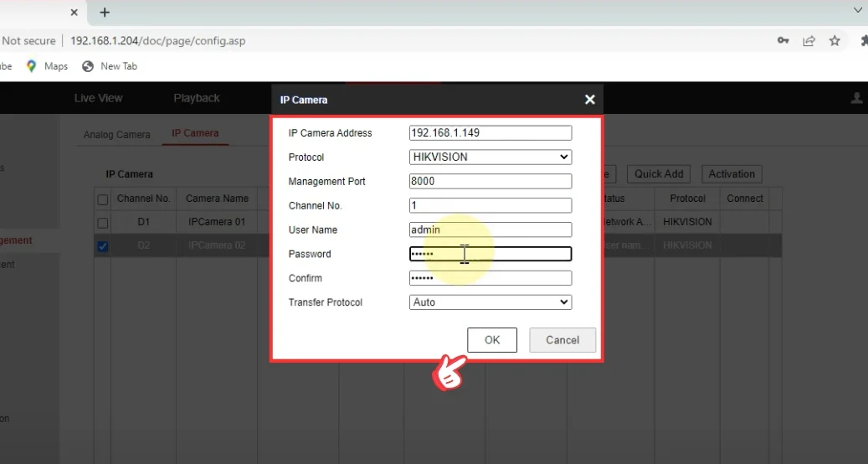
Task: Bookmark this page with the star icon
Action: point(835,40)
